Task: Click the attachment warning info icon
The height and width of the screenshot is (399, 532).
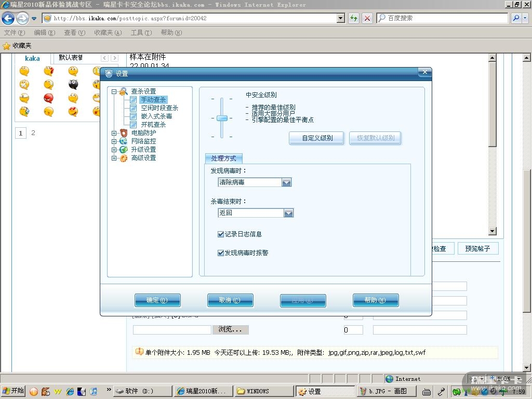Action: pos(139,352)
